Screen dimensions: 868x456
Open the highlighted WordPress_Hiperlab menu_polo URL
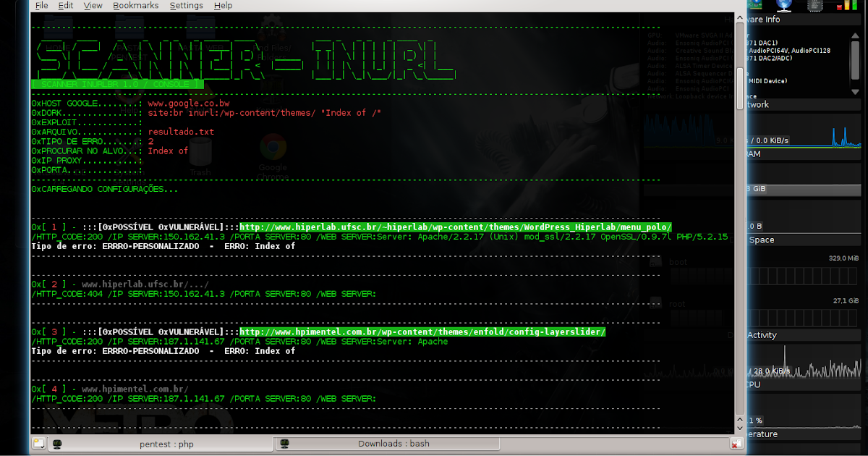(456, 226)
